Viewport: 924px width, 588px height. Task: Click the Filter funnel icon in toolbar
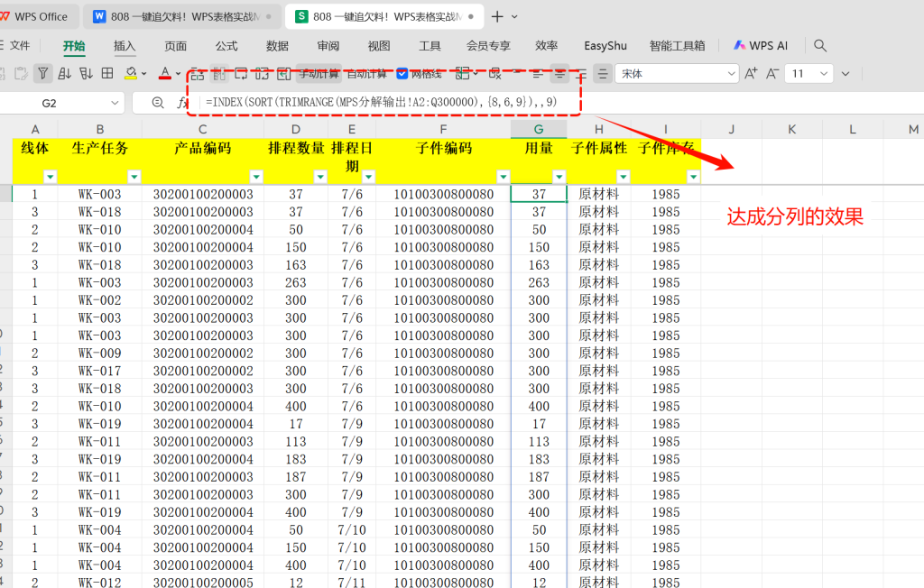43,74
